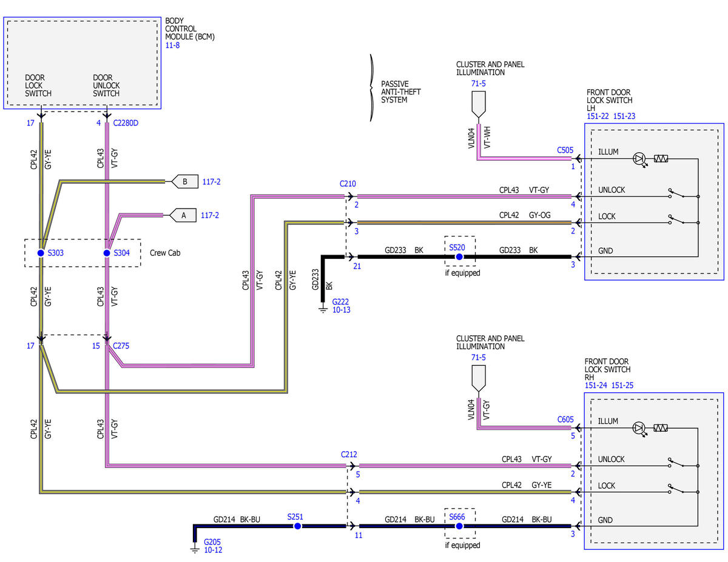Click the C605 connector label
The width and height of the screenshot is (728, 562).
coord(565,419)
